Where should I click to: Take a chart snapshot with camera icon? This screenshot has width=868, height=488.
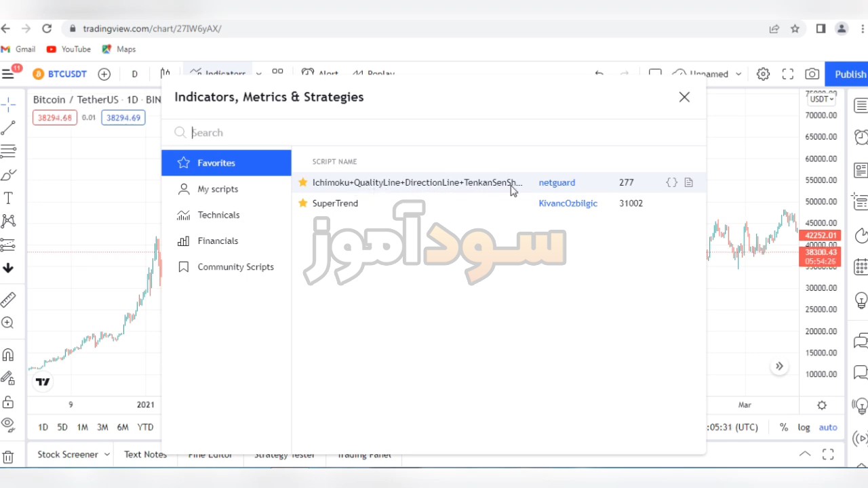click(812, 74)
